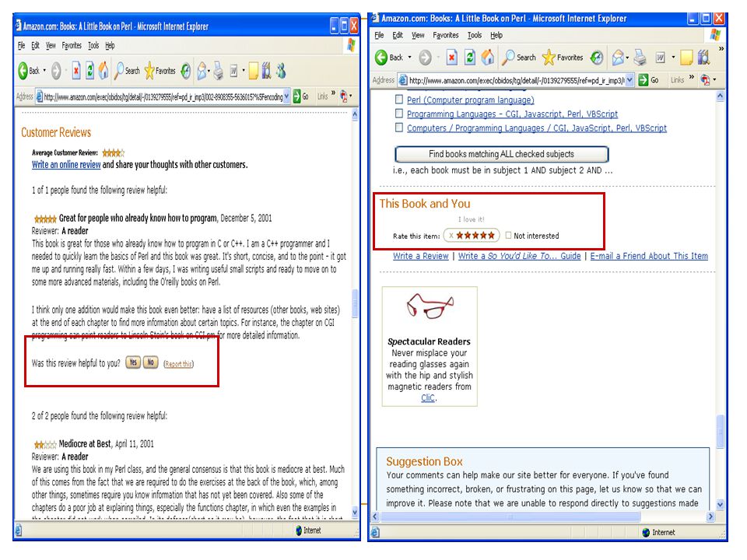The height and width of the screenshot is (560, 747).
Task: Expand Links chevron in left window
Action: tap(333, 93)
